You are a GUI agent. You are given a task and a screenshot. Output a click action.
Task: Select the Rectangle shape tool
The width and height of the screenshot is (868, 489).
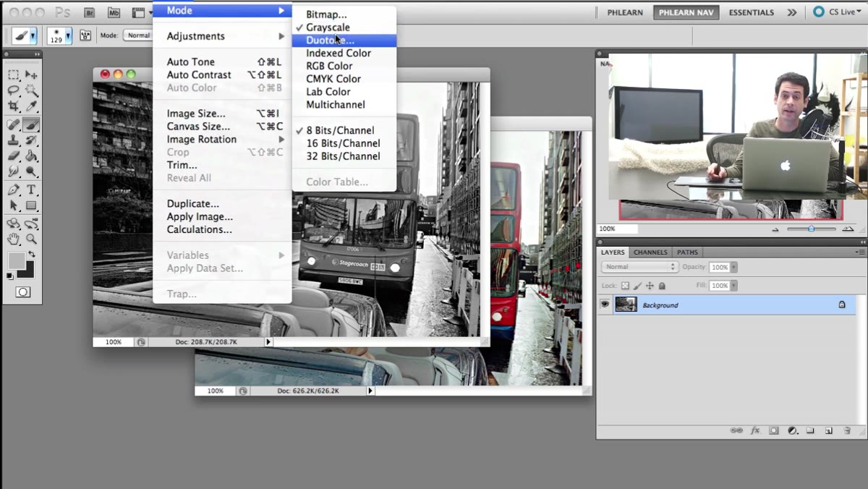(31, 205)
